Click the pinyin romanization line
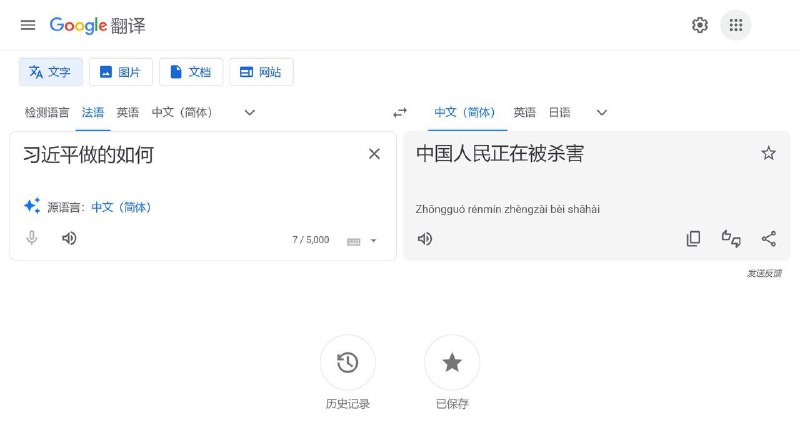Image resolution: width=800 pixels, height=425 pixels. pyautogui.click(x=508, y=209)
